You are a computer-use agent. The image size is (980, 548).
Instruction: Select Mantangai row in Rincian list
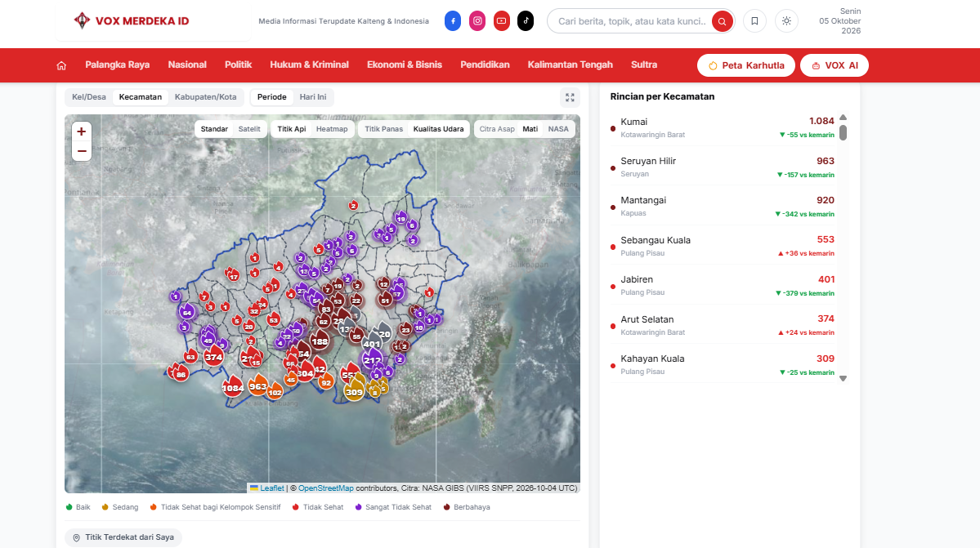723,207
